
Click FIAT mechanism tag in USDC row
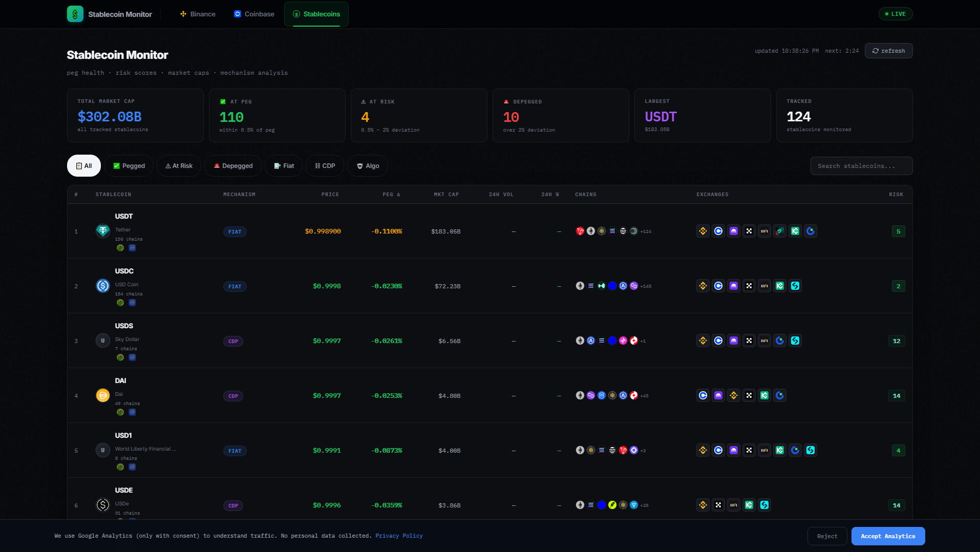pos(235,286)
